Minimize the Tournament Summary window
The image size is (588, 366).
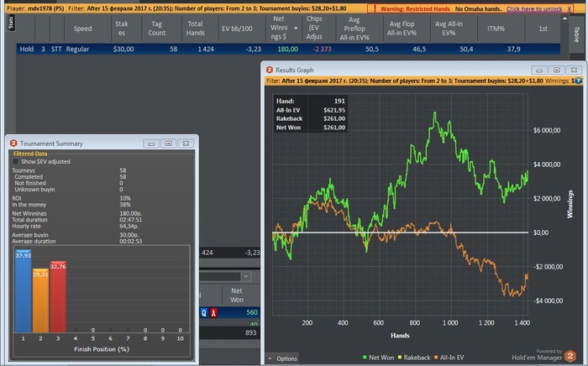(151, 144)
